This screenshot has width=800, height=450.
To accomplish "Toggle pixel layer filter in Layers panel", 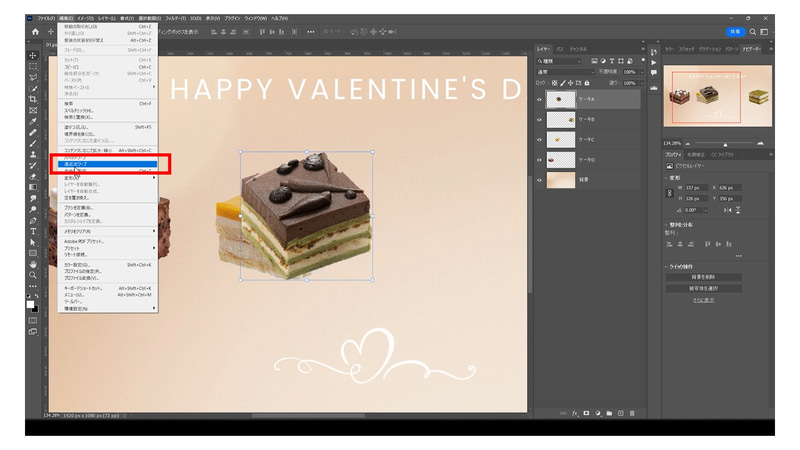I will (x=594, y=61).
